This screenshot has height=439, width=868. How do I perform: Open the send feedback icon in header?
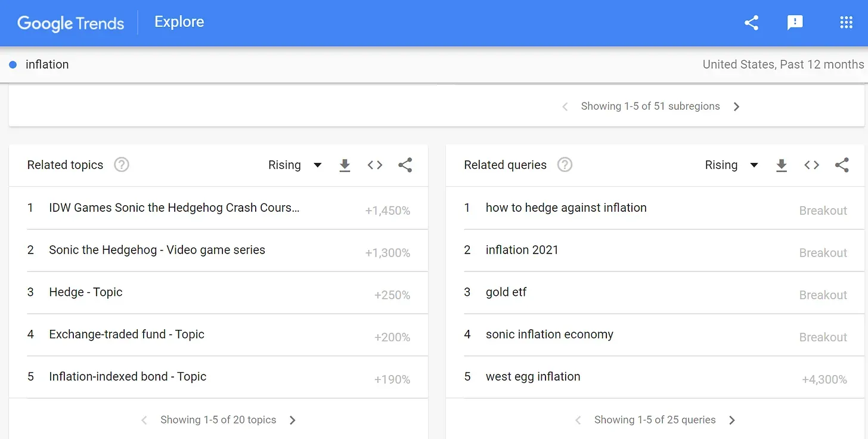(x=795, y=23)
